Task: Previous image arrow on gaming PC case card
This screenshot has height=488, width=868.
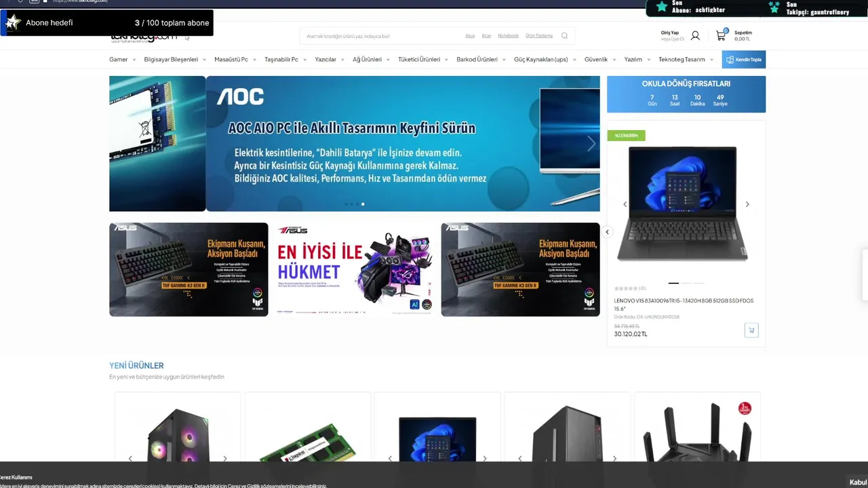Action: (x=130, y=459)
